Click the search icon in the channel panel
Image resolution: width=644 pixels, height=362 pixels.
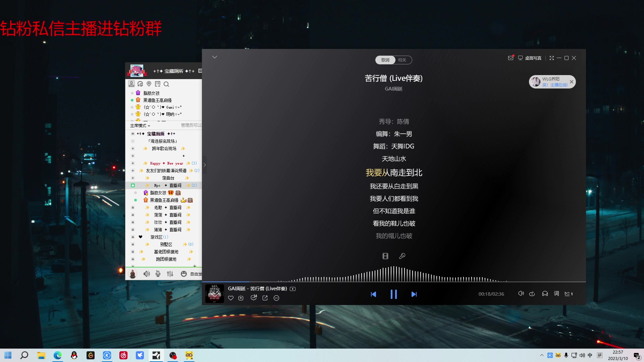coord(166,84)
